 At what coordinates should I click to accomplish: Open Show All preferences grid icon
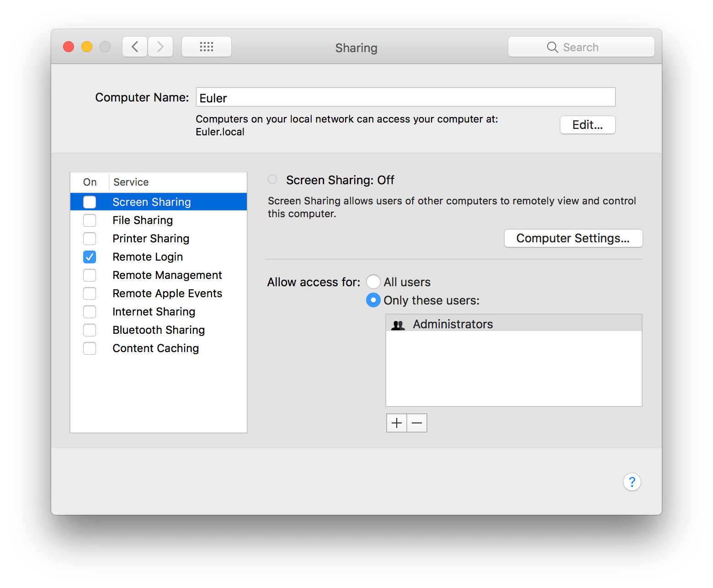(x=207, y=46)
